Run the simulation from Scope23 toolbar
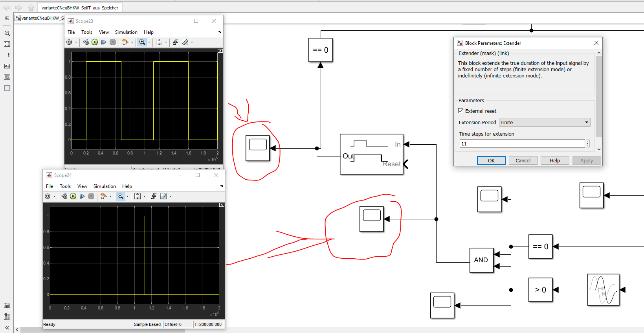 tap(95, 42)
